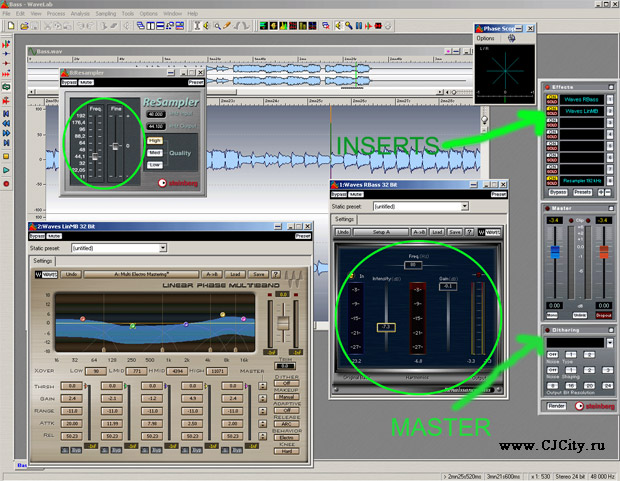This screenshot has height=481, width=620.
Task: Click Undo button in LinMB plugin
Action: point(71,274)
